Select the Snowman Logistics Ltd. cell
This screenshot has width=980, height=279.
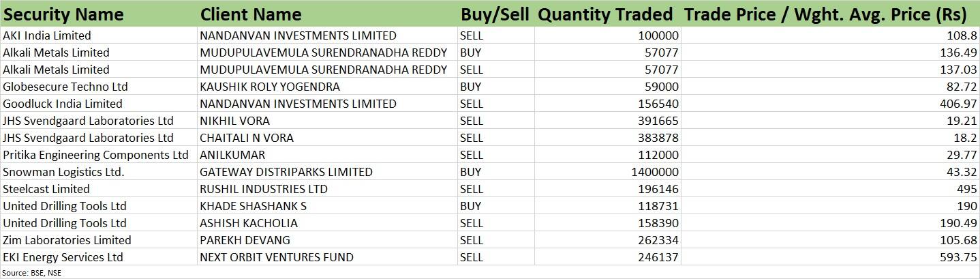pyautogui.click(x=99, y=172)
